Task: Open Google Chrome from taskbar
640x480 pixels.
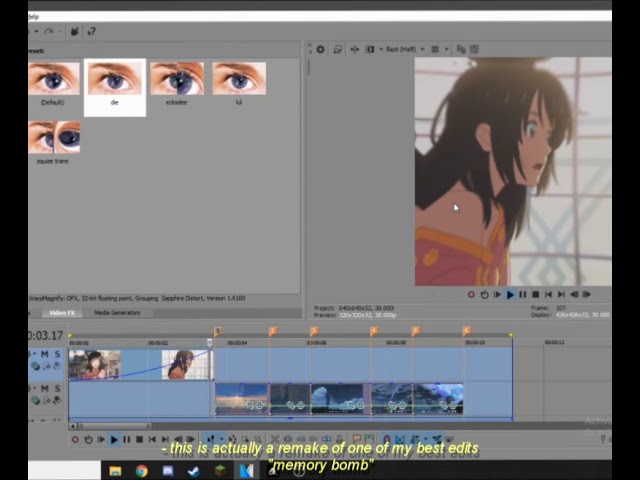Action: coord(142,471)
